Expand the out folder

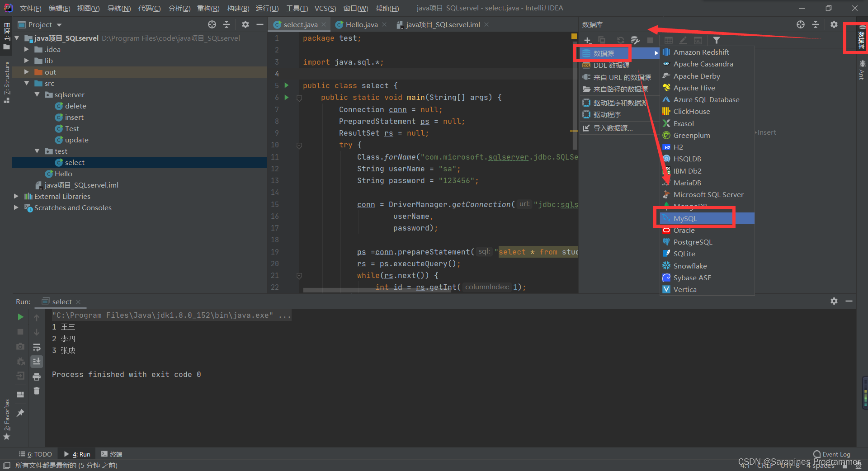pyautogui.click(x=26, y=72)
